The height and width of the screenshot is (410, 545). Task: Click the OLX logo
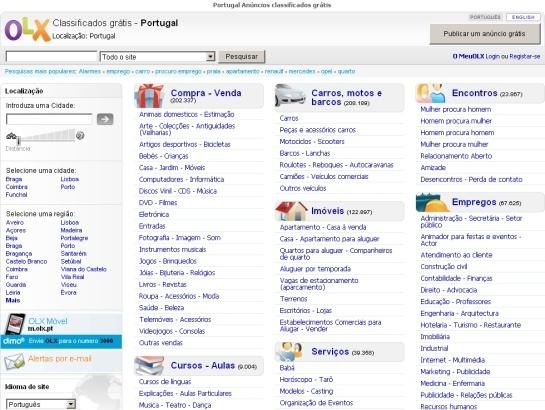click(27, 29)
